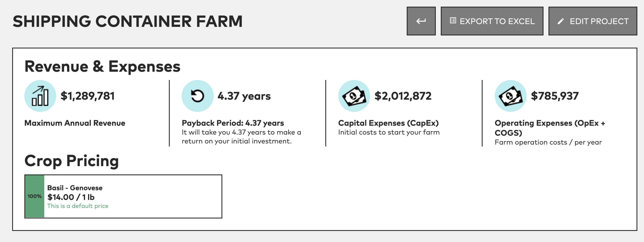Viewport: 644px width, 242px height.
Task: Click the Shipping Container Farm title
Action: 128,21
